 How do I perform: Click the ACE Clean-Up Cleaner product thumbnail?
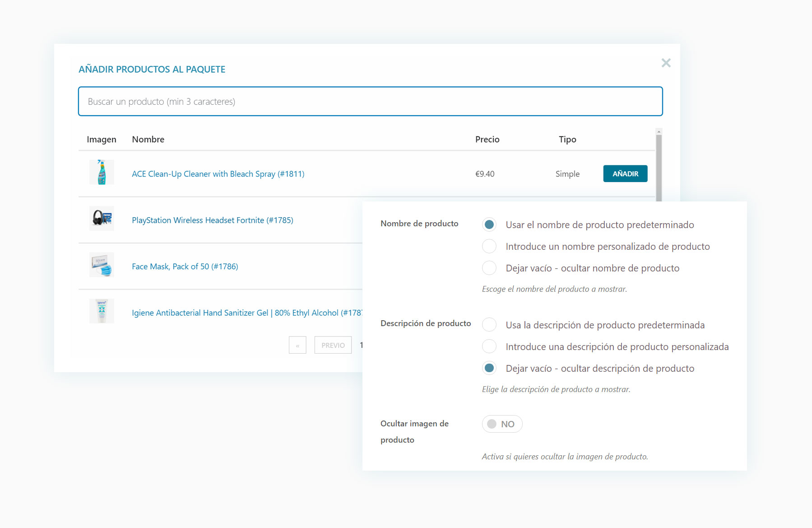(x=102, y=173)
